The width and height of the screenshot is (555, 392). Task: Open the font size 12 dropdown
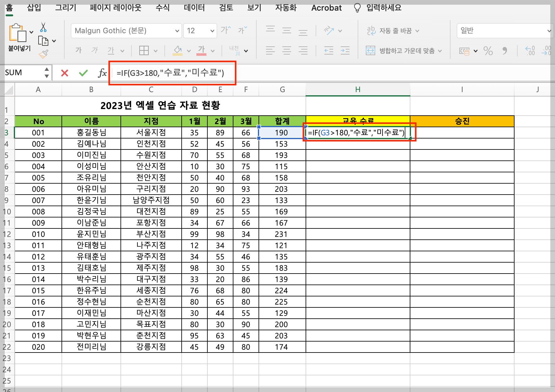[x=212, y=30]
